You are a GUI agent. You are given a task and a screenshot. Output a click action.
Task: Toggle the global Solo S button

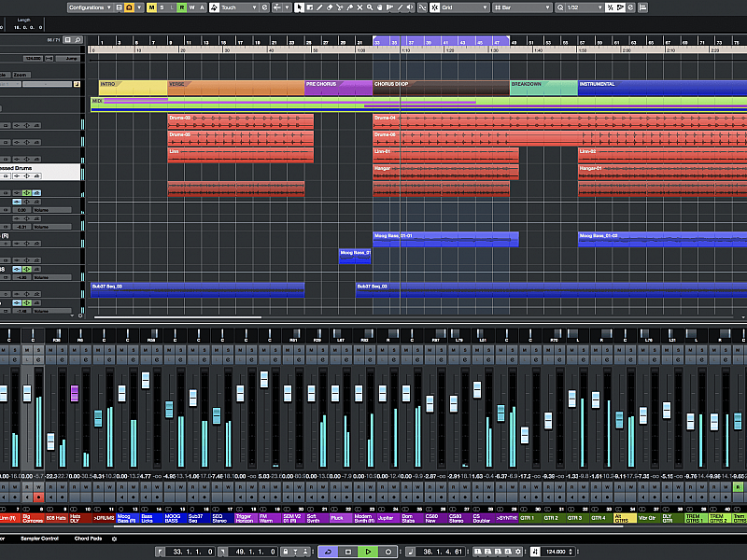tap(162, 7)
